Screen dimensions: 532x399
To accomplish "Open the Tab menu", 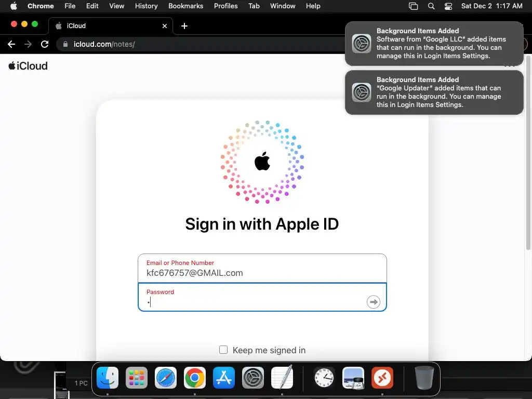I will click(x=254, y=6).
